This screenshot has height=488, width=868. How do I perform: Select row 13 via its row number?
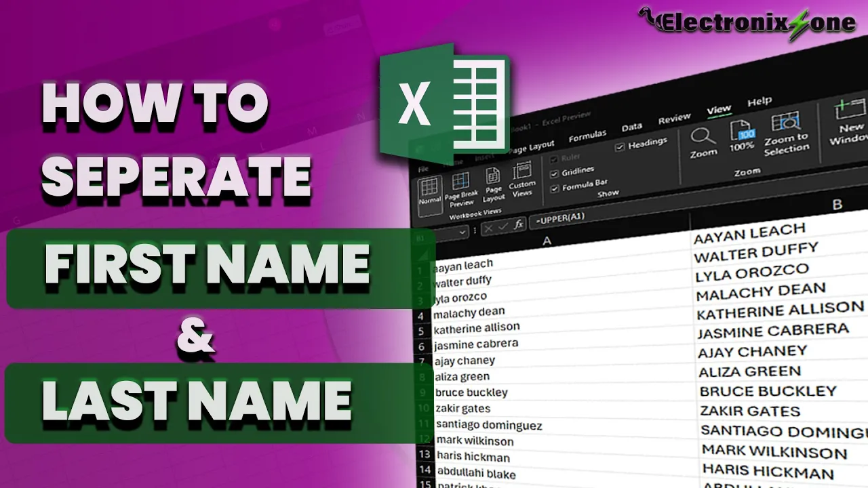[425, 454]
